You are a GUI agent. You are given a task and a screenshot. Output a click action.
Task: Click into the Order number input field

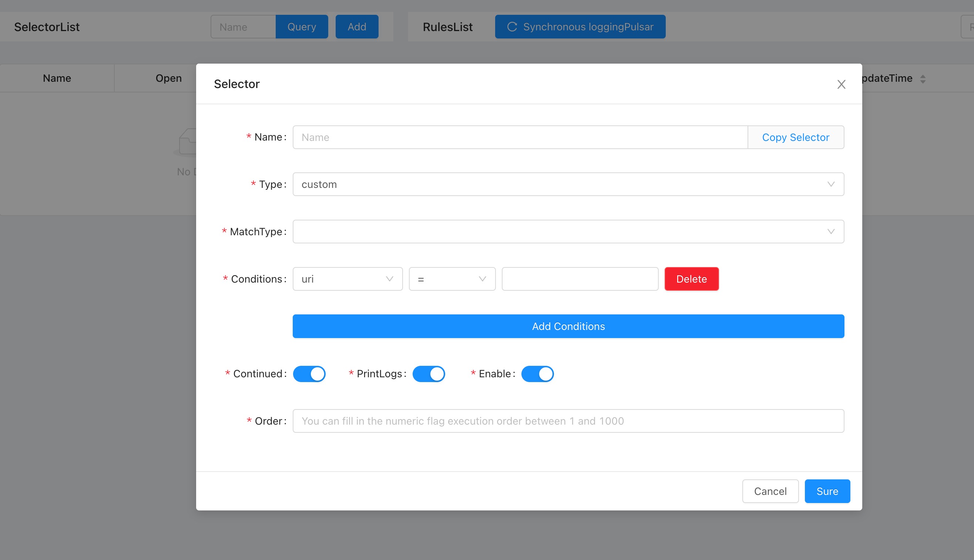click(x=568, y=421)
